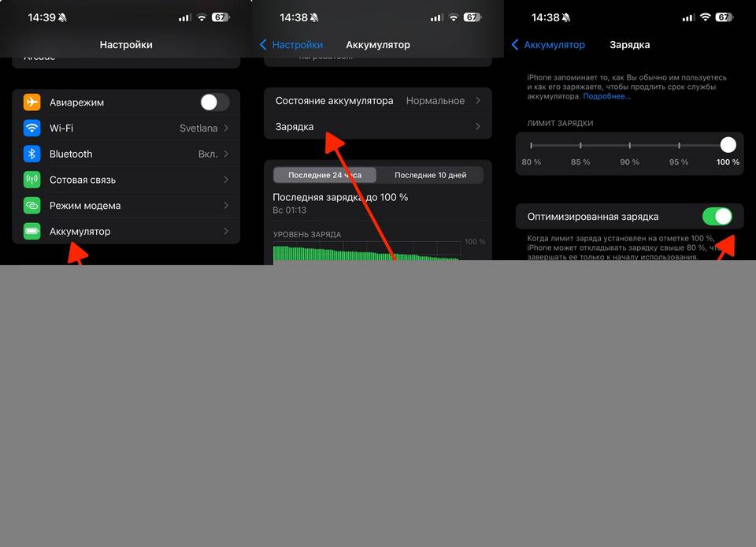Tap the 95 % slider label

point(679,162)
